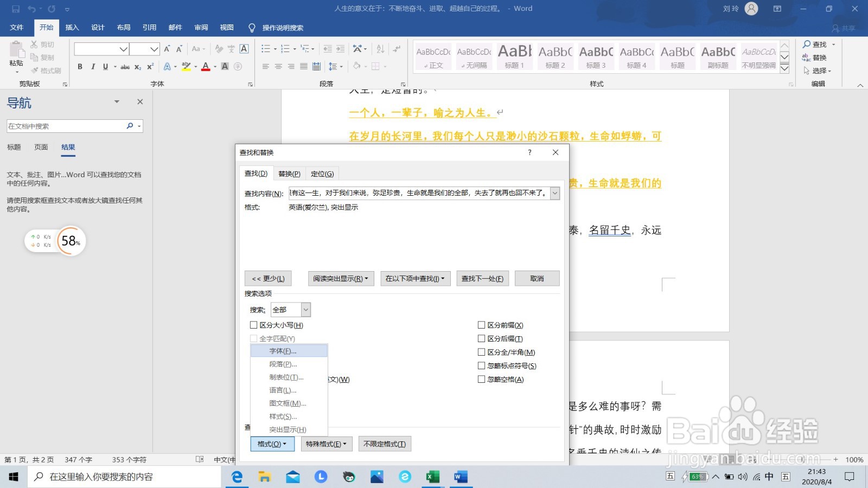Toggle bold formatting in the ribbon

[80, 66]
